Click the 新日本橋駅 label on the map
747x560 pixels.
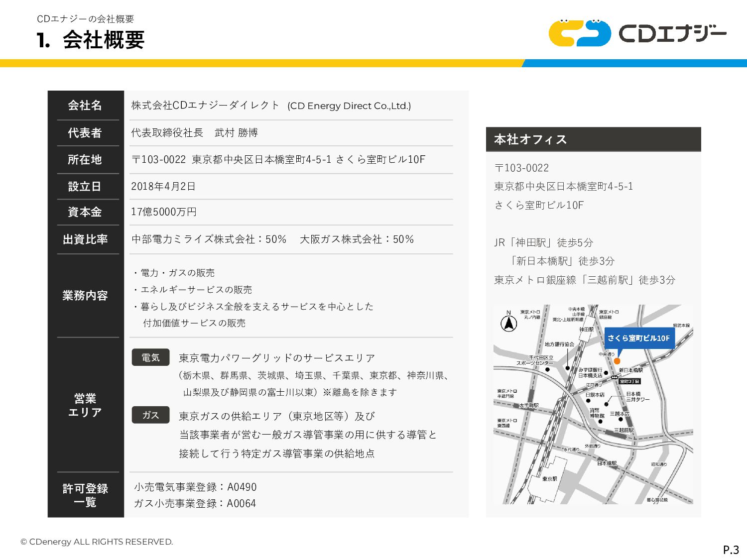pyautogui.click(x=631, y=370)
